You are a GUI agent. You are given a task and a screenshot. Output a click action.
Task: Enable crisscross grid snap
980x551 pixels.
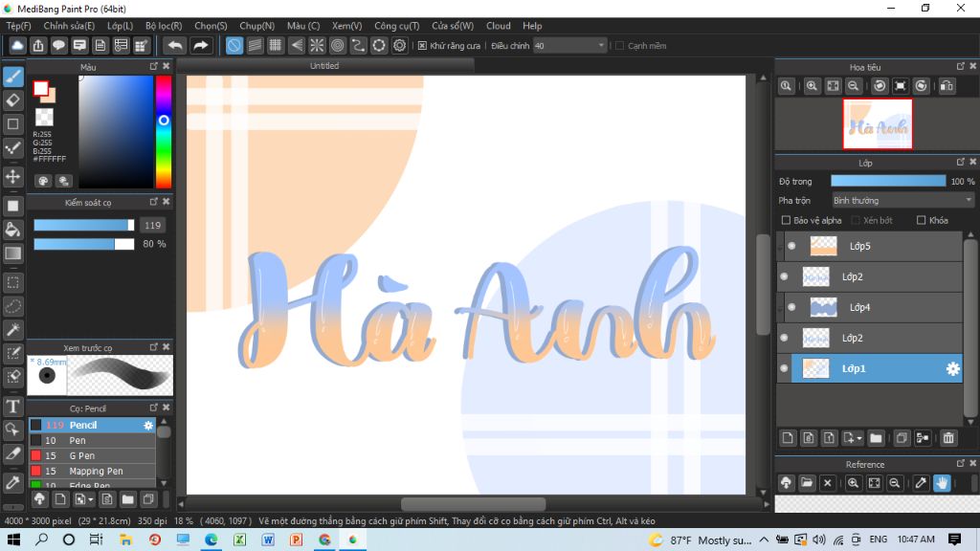pos(275,46)
